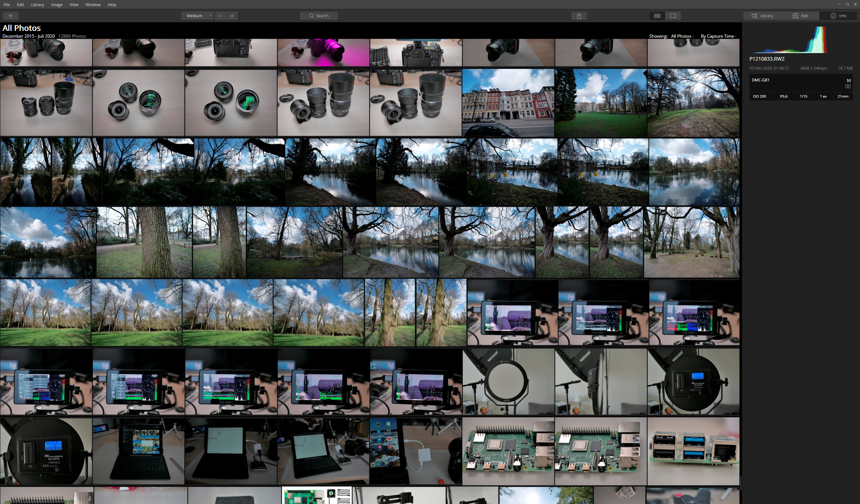Image resolution: width=860 pixels, height=504 pixels.
Task: Click the grid view icon
Action: [657, 15]
